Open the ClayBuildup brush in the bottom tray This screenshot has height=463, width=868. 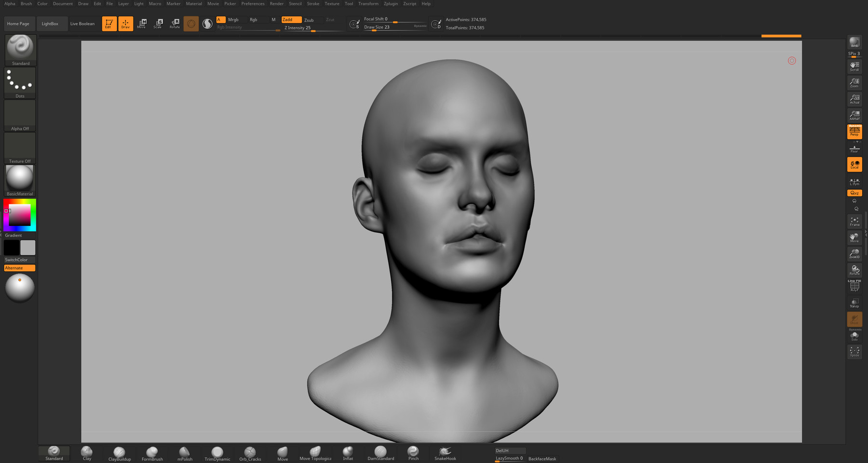click(x=119, y=452)
